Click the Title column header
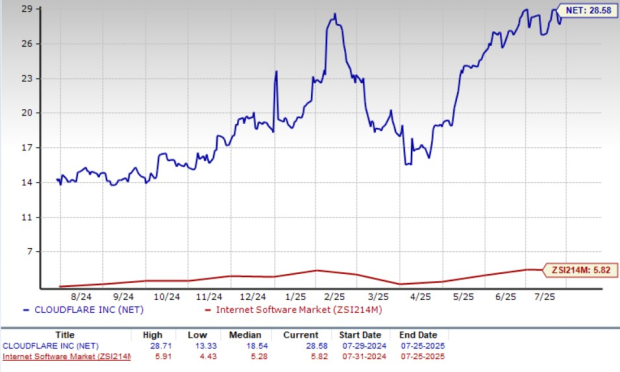 tap(65, 335)
